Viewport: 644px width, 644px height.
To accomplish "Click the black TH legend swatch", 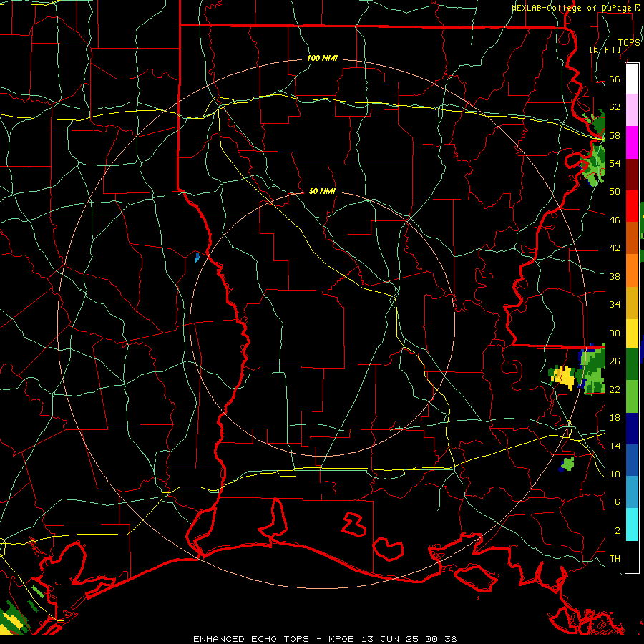I will pos(632,557).
